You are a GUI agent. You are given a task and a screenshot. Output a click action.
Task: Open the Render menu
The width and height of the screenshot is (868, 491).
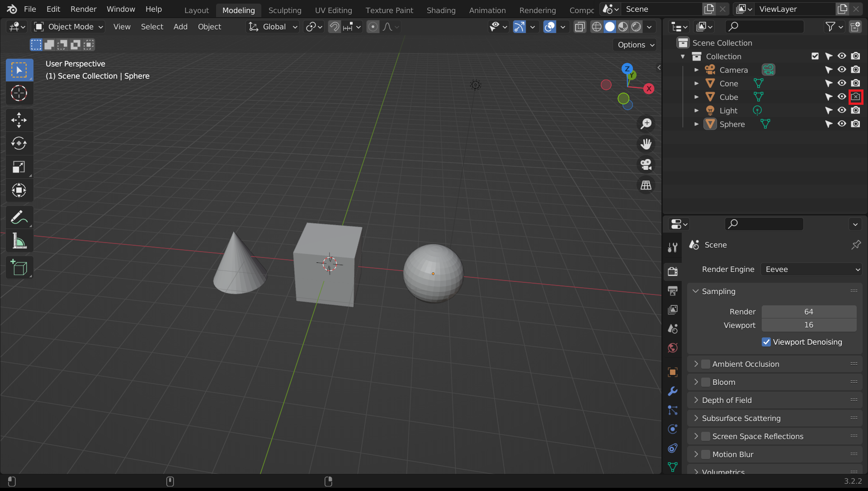83,9
